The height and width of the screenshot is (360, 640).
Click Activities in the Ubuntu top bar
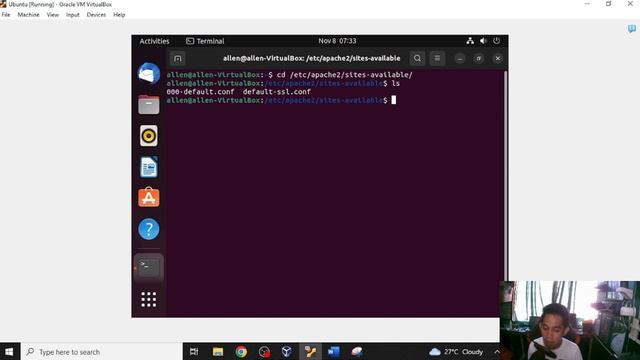(x=154, y=41)
